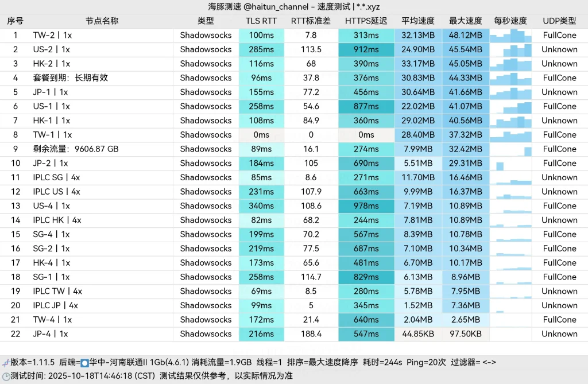This screenshot has width=588, height=384.
Task: Select the title text 海豚测速 @haitun_channel
Action: pyautogui.click(x=258, y=7)
